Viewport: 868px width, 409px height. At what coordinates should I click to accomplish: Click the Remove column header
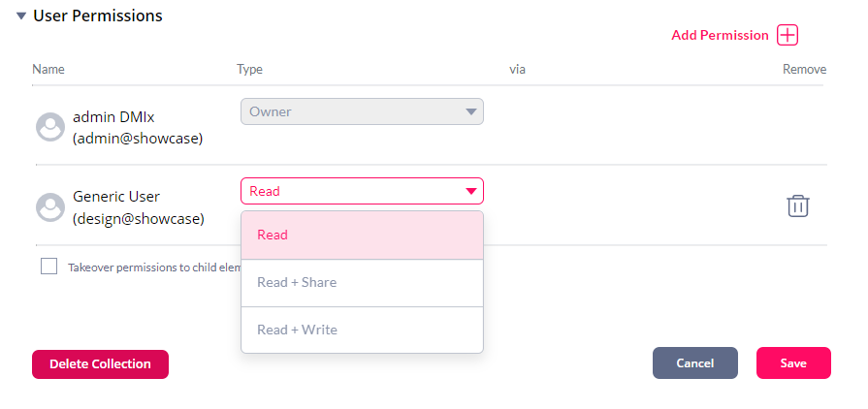pos(804,69)
